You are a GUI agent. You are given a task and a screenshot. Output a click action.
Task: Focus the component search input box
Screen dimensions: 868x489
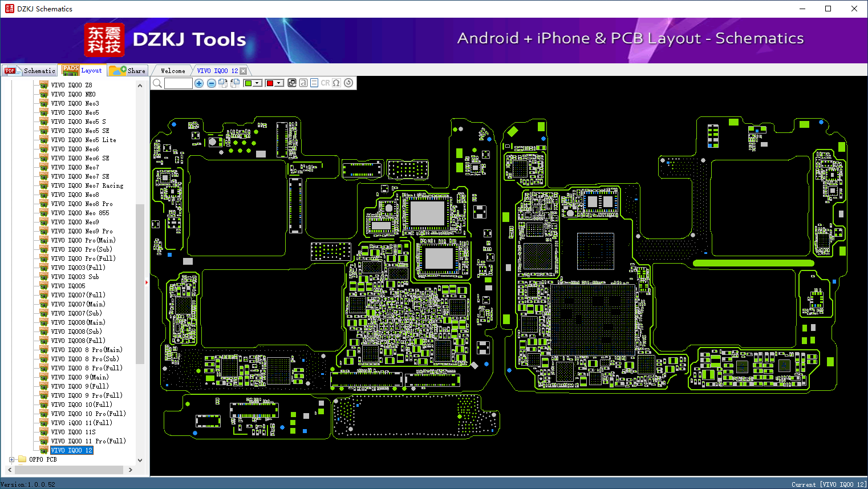tap(179, 83)
